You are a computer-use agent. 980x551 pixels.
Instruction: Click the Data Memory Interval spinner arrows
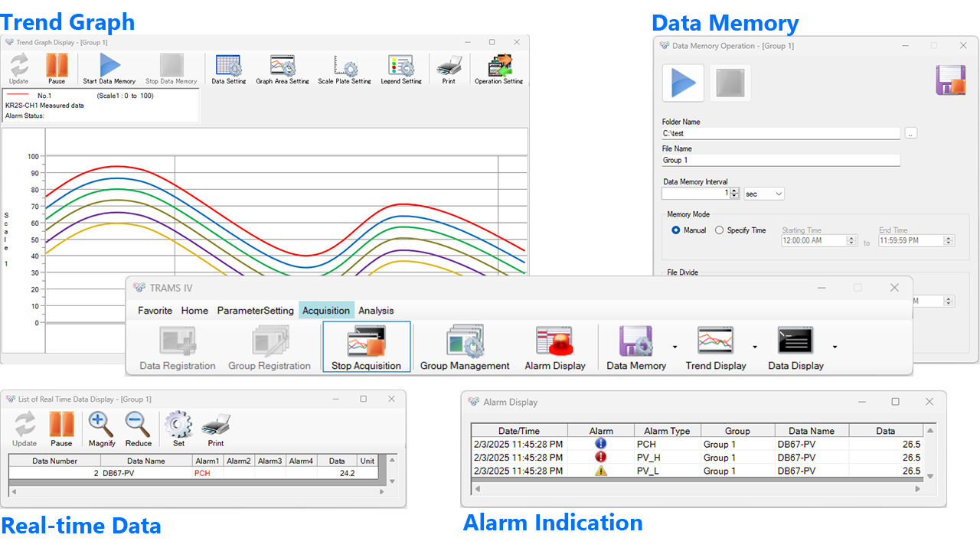point(735,194)
